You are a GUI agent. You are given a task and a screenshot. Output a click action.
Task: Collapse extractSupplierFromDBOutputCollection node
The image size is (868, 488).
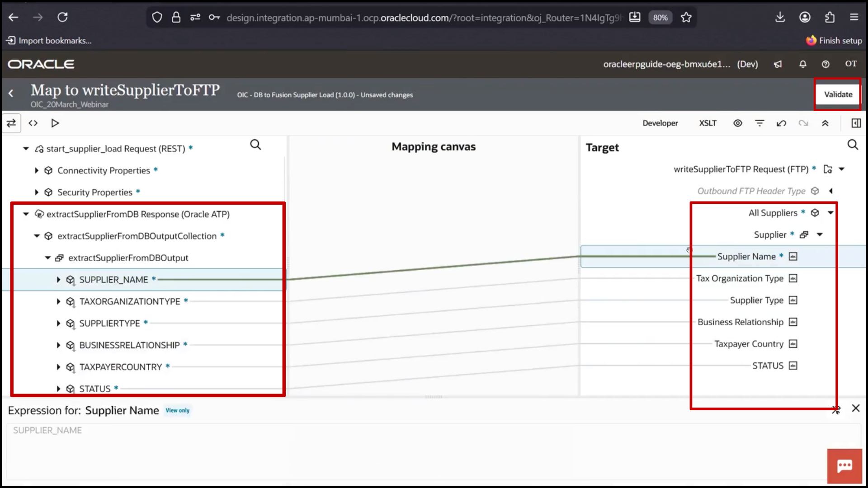coord(37,236)
